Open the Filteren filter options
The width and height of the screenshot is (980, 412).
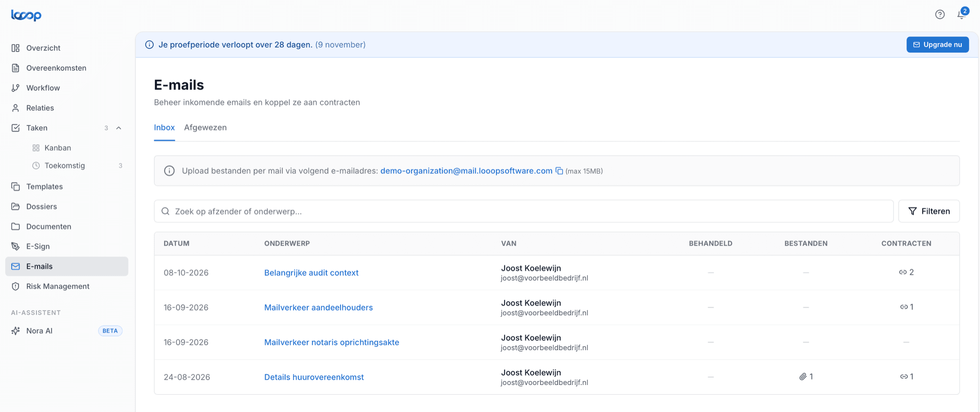(x=929, y=211)
